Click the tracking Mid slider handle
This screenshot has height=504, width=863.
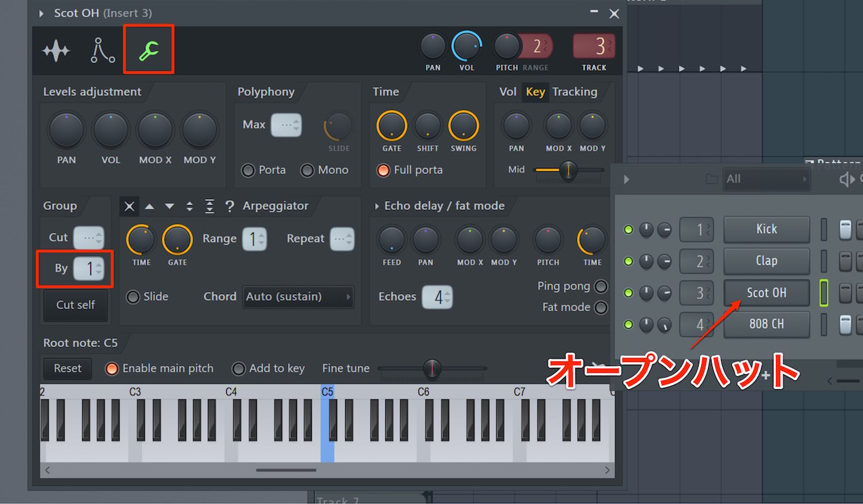pyautogui.click(x=568, y=170)
